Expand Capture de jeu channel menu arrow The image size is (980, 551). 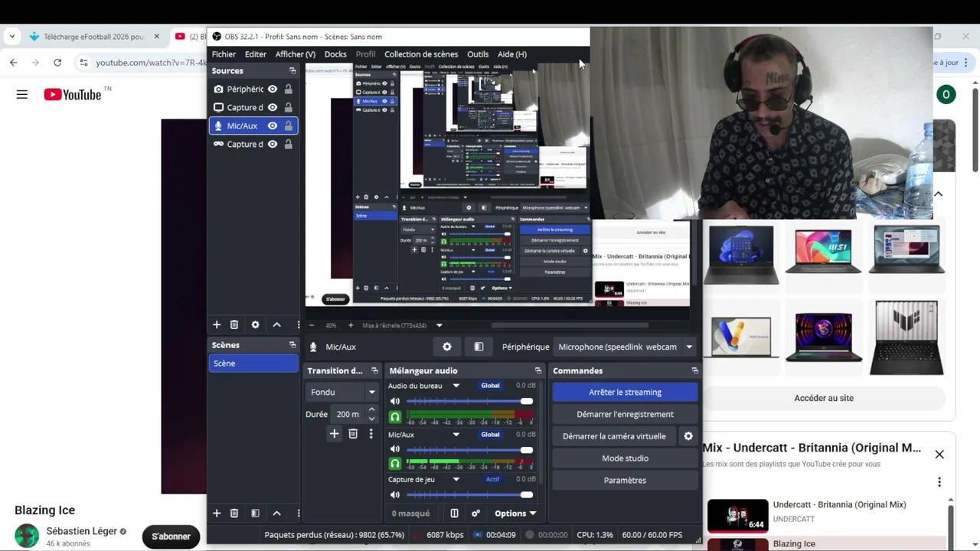[456, 480]
